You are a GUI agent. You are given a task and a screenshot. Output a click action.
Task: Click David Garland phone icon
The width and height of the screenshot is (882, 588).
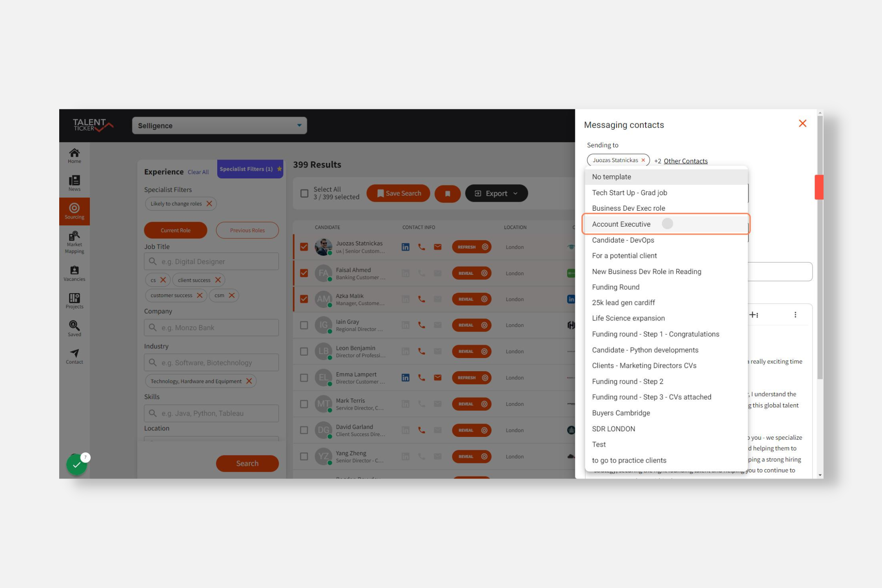coord(421,430)
